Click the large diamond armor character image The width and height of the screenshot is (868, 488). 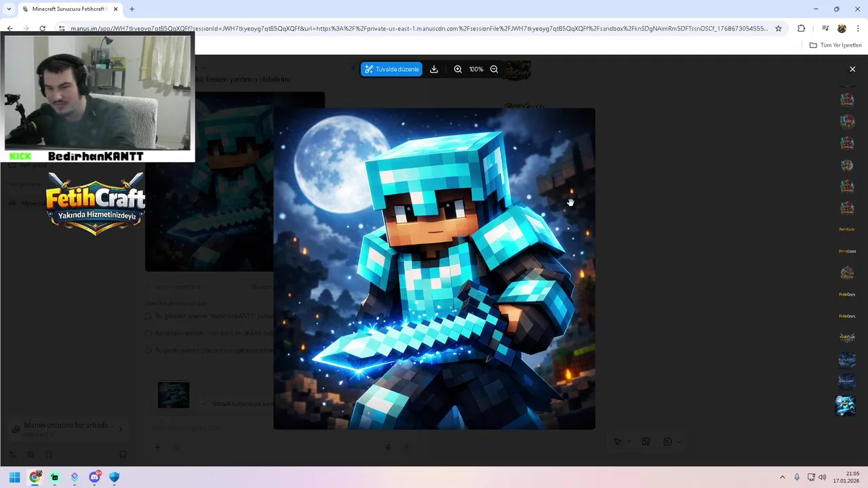[434, 268]
